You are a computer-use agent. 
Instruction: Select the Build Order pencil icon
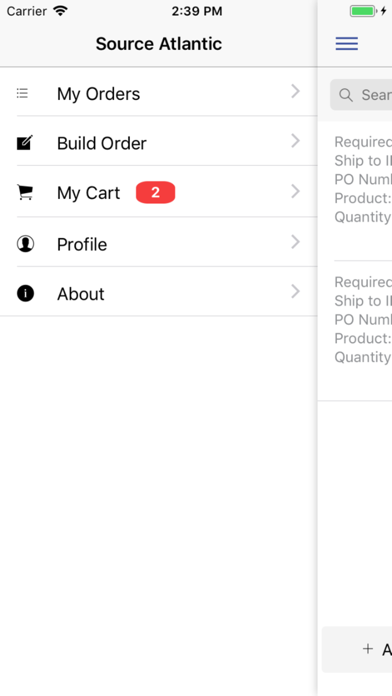point(25,142)
